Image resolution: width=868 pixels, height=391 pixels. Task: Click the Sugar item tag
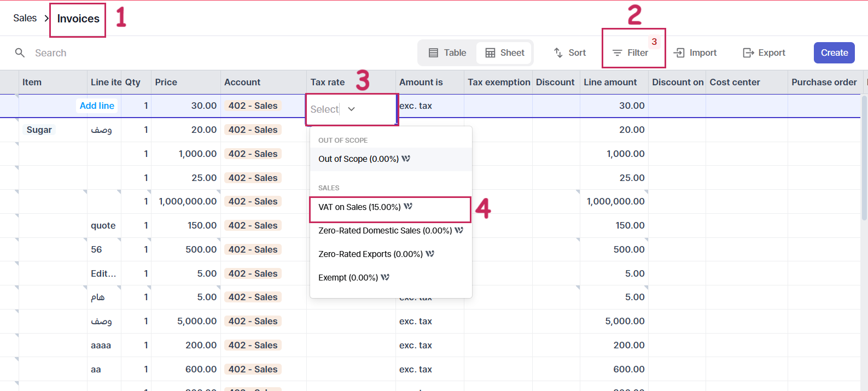(x=39, y=130)
